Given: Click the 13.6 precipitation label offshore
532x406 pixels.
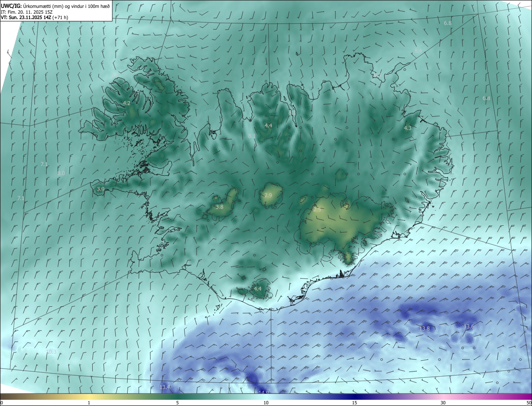Looking at the screenshot, I should [x=469, y=327].
